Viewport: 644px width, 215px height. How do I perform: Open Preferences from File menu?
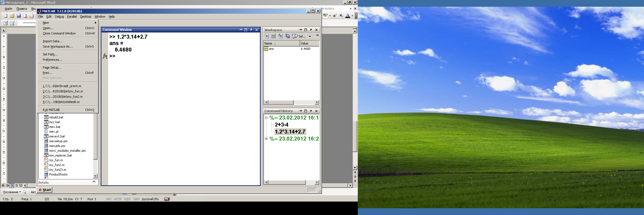pos(68,60)
